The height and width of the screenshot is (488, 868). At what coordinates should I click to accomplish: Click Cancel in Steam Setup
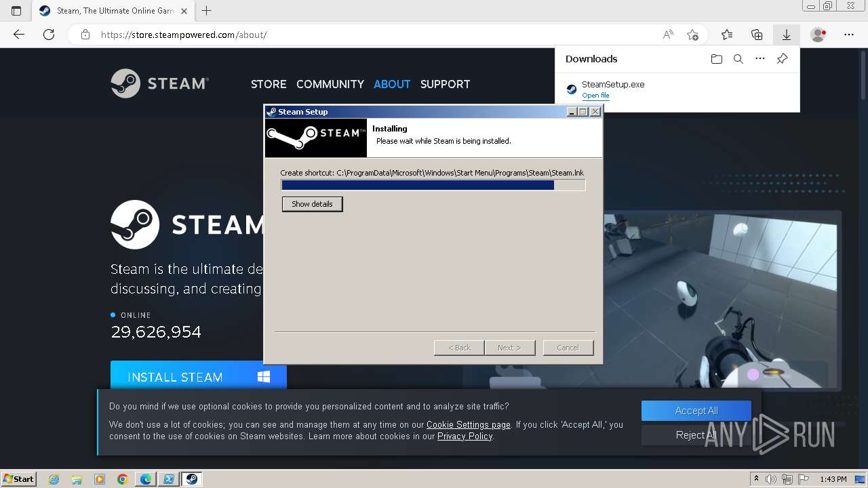click(x=568, y=348)
